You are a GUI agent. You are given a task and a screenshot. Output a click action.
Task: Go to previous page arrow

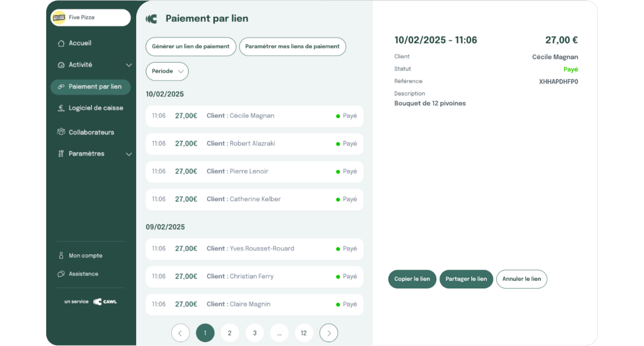tap(180, 333)
